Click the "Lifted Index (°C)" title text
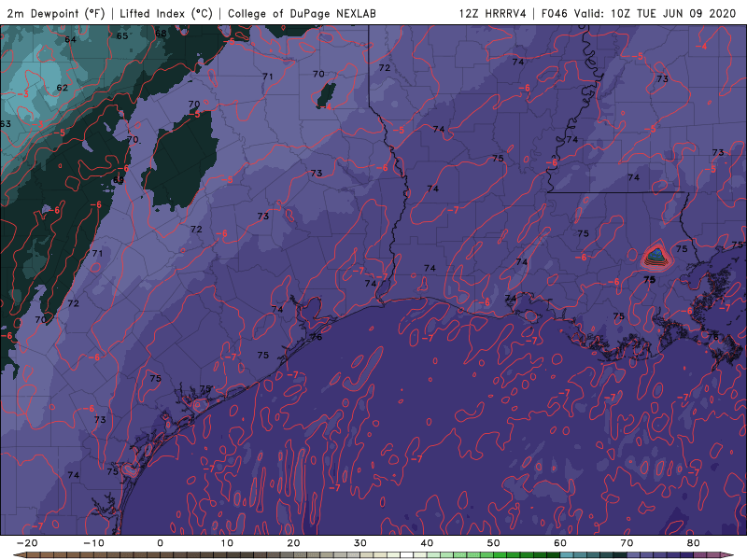Screen dimensions: 747x560 [x=166, y=13]
